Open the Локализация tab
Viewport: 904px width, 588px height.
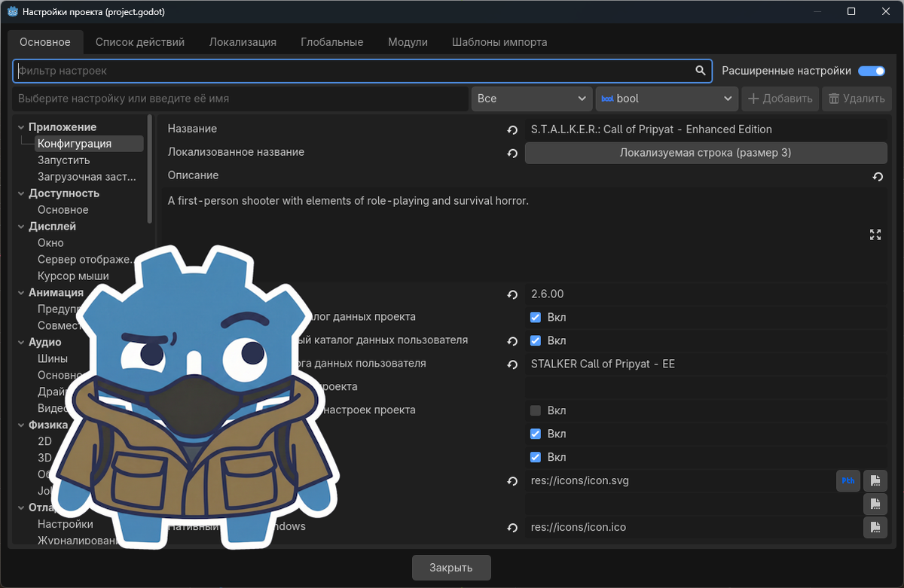[243, 42]
